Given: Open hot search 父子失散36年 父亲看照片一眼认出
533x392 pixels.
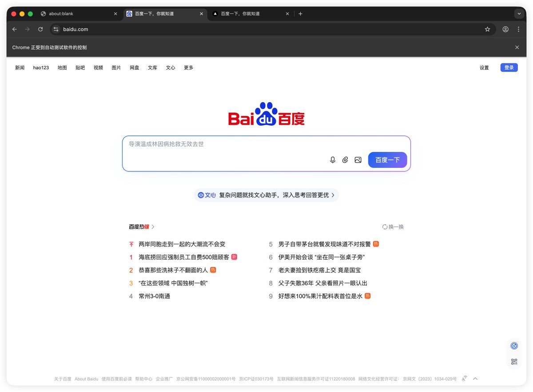Looking at the screenshot, I should click(323, 283).
